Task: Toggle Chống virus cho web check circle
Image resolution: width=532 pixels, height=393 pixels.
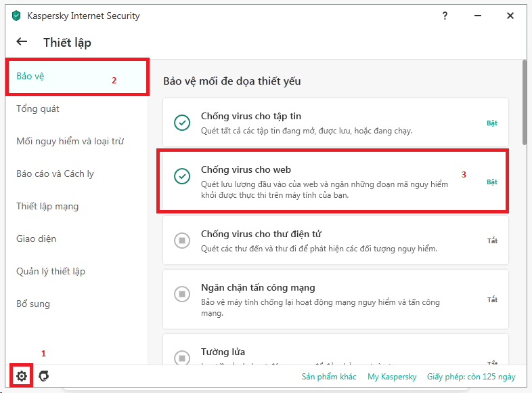Action: point(182,176)
